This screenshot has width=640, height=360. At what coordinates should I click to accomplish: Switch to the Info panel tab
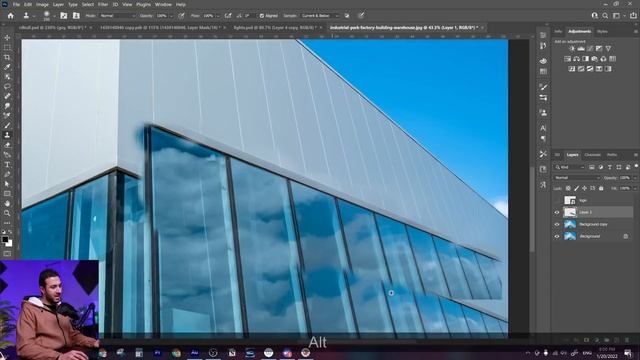pos(558,31)
